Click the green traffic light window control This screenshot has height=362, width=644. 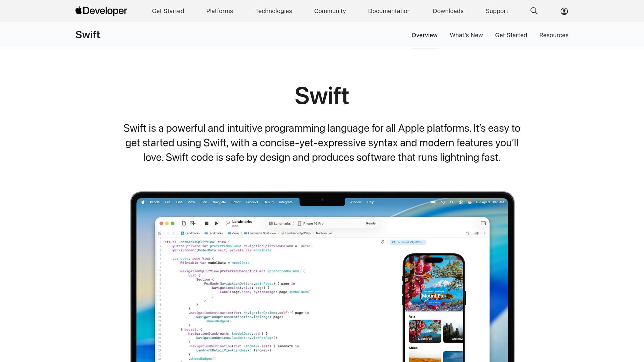172,223
